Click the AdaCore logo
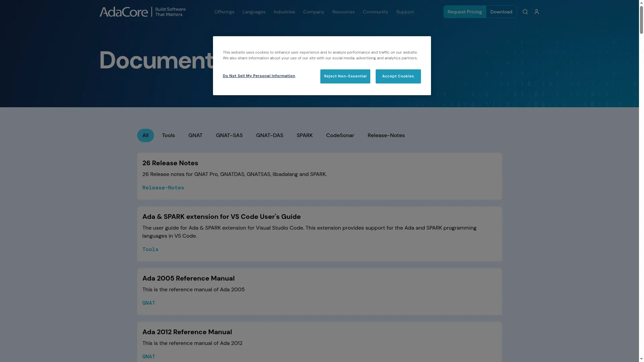644x362 pixels. tap(143, 12)
